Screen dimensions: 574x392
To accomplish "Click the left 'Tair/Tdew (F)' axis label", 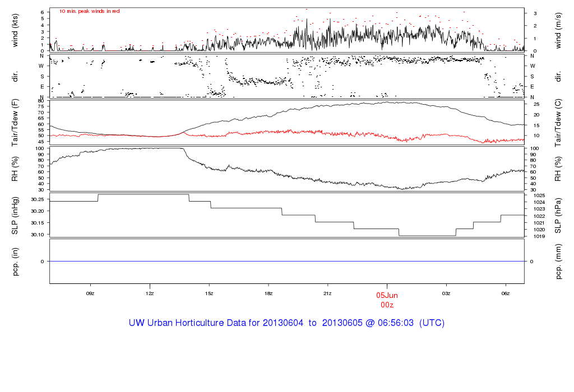I will (x=15, y=123).
